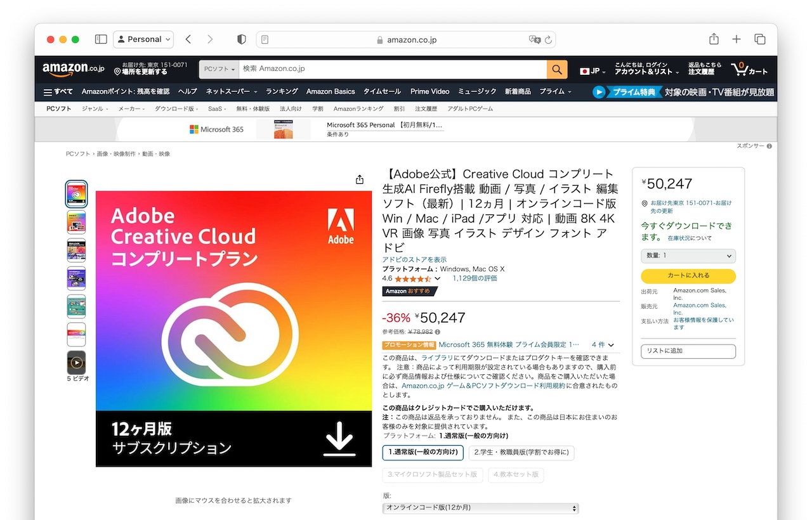The width and height of the screenshot is (812, 520).
Task: Open the ランキング nav item
Action: 282,92
